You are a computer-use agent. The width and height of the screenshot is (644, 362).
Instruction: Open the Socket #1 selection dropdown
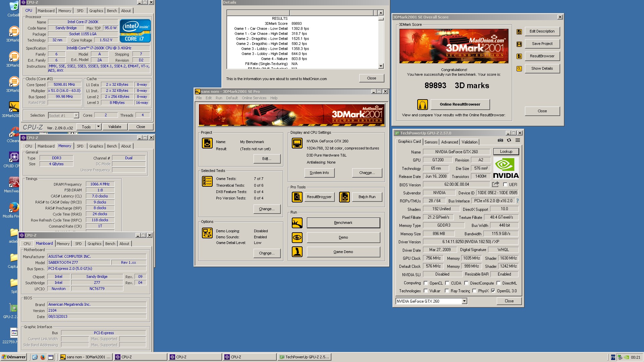[76, 116]
